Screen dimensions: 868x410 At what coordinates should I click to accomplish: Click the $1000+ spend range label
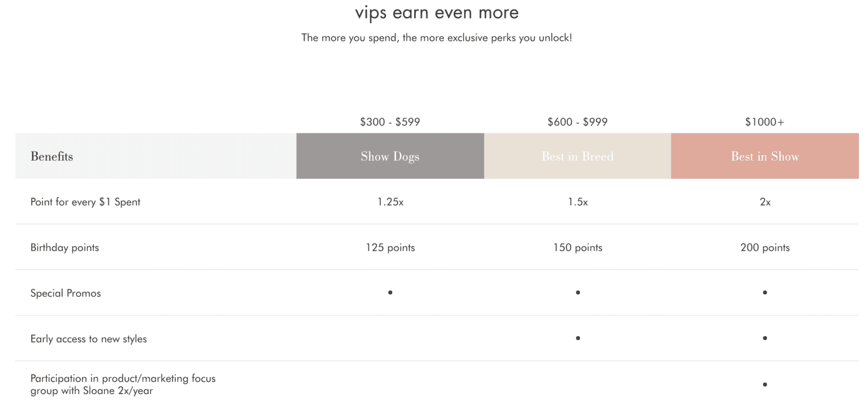[765, 122]
